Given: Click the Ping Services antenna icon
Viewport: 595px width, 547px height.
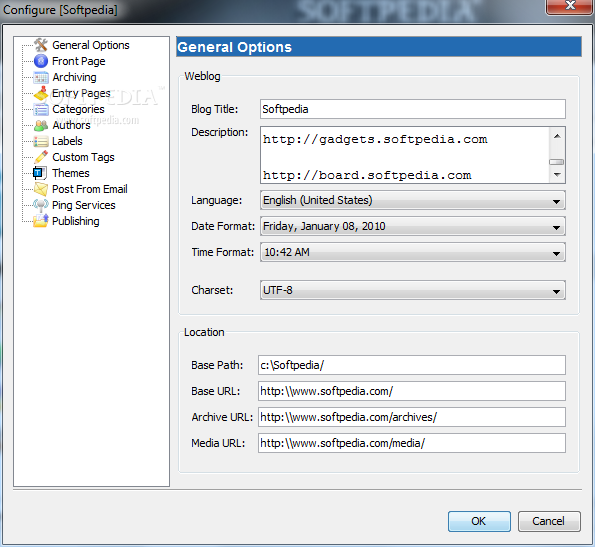Looking at the screenshot, I should tap(41, 205).
